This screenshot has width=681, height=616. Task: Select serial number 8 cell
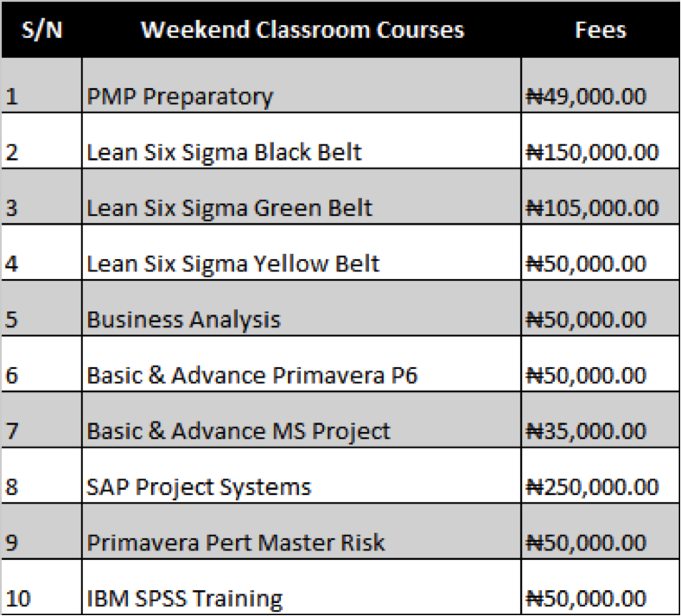pos(41,475)
